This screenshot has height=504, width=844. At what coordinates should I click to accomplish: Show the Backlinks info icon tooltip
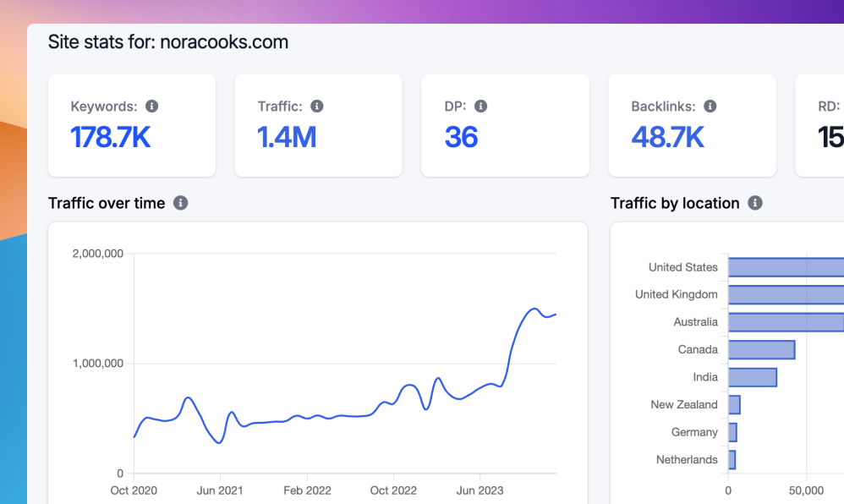[710, 107]
